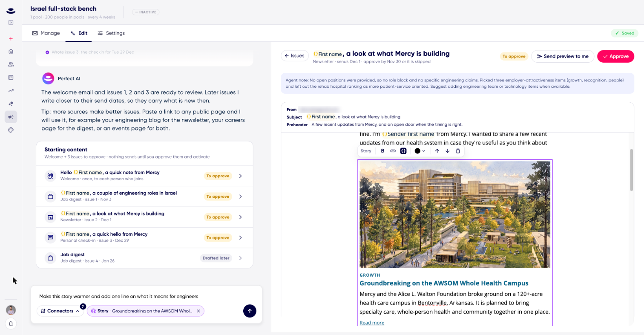
Task: Send the chat prompt with arrow button
Action: click(250, 311)
